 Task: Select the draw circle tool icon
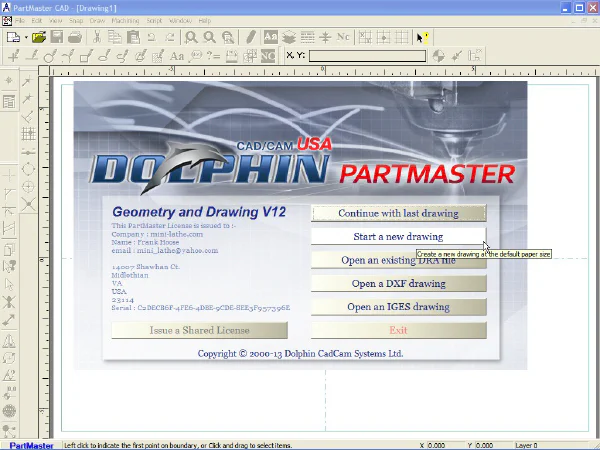click(x=50, y=56)
